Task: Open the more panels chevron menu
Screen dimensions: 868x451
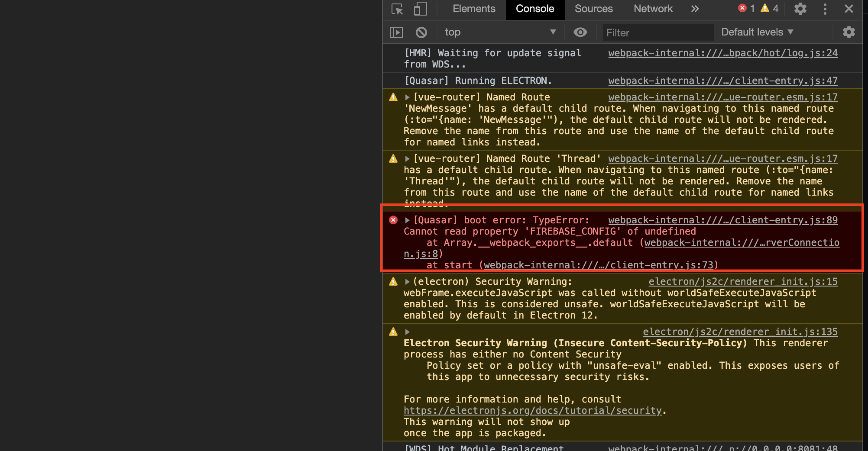Action: tap(695, 9)
